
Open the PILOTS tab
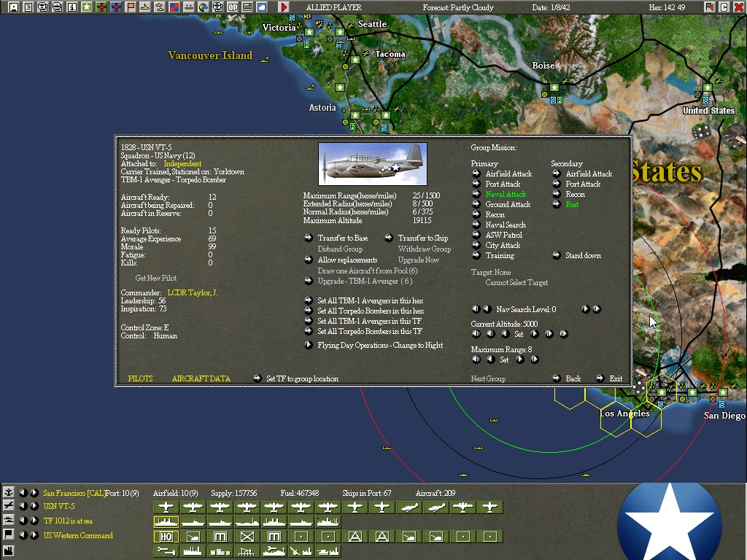[141, 378]
